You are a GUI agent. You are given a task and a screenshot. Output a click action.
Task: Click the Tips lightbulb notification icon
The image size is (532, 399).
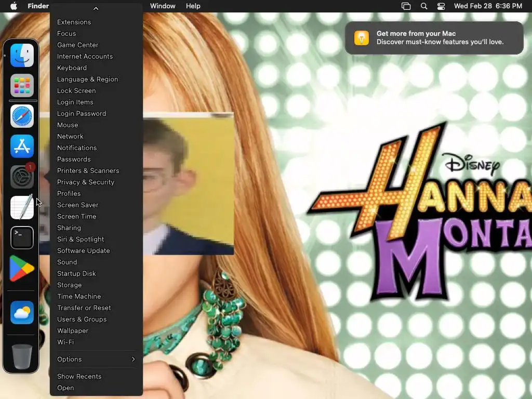click(362, 37)
